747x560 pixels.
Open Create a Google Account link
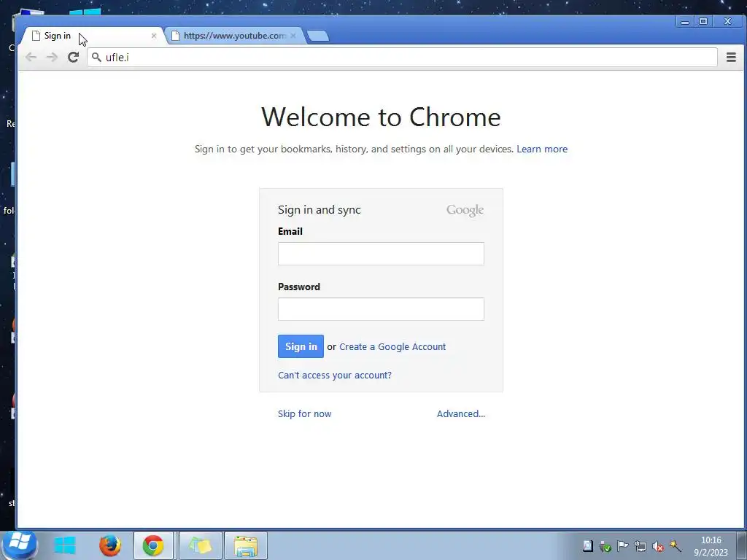coord(392,346)
